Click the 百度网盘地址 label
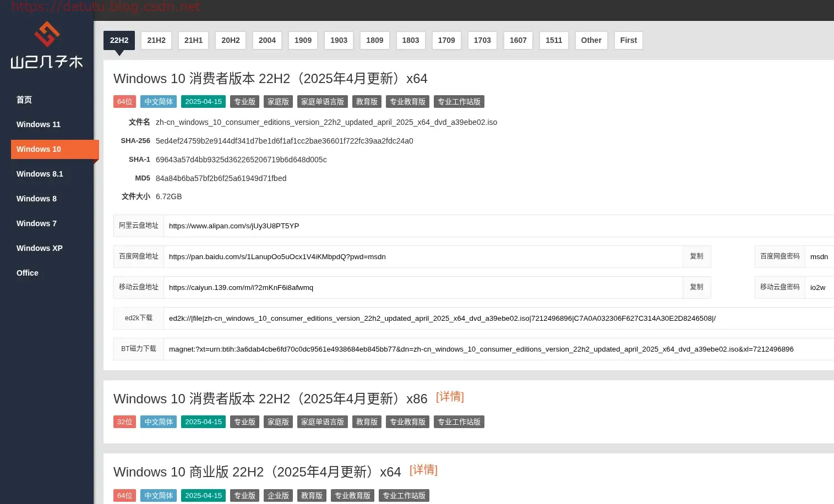Image resolution: width=834 pixels, height=504 pixels. click(139, 256)
